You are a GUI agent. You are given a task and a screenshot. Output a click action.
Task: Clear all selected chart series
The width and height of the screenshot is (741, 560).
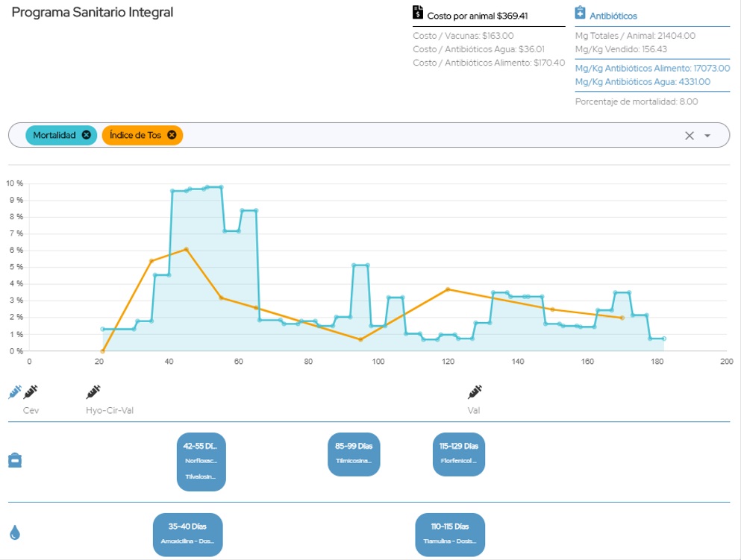click(689, 136)
